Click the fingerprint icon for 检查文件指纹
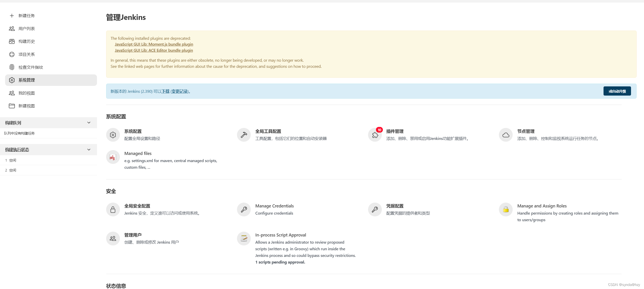This screenshot has height=289, width=644. coord(12,67)
